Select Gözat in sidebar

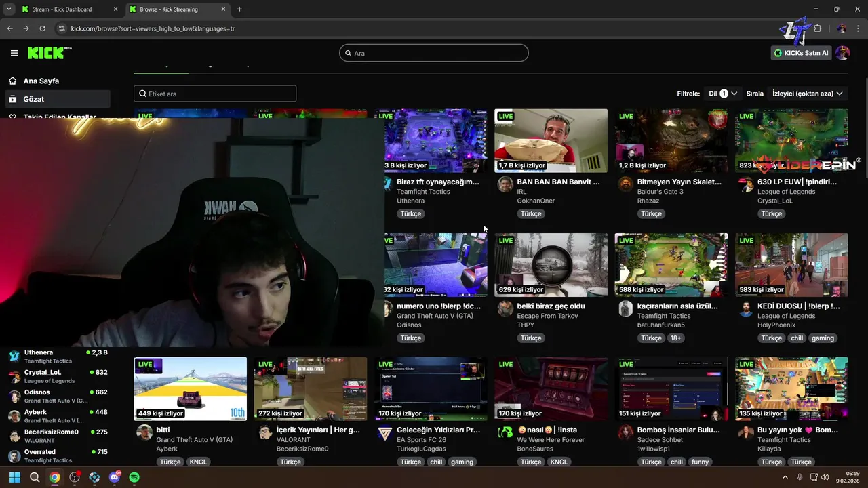tap(57, 99)
